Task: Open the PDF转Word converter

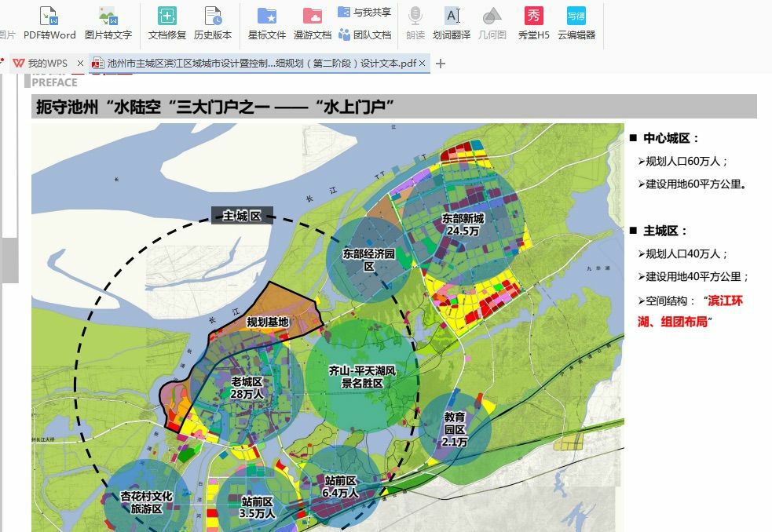Action: pos(49,23)
